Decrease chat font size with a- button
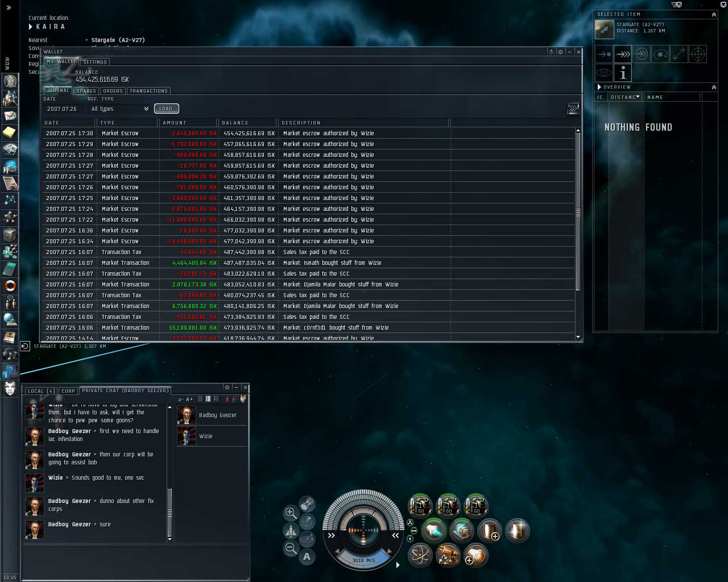Image resolution: width=728 pixels, height=582 pixels. pyautogui.click(x=181, y=400)
